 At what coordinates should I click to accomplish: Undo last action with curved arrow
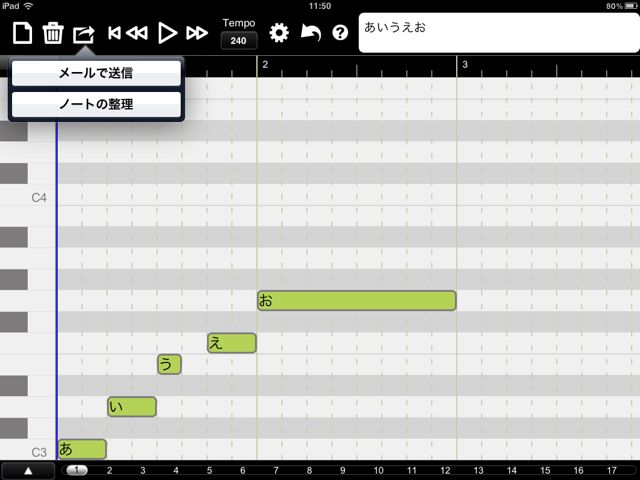tap(311, 33)
